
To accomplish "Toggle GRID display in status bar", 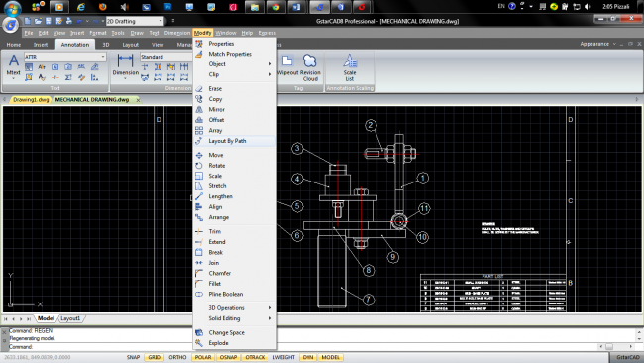I will pyautogui.click(x=154, y=357).
